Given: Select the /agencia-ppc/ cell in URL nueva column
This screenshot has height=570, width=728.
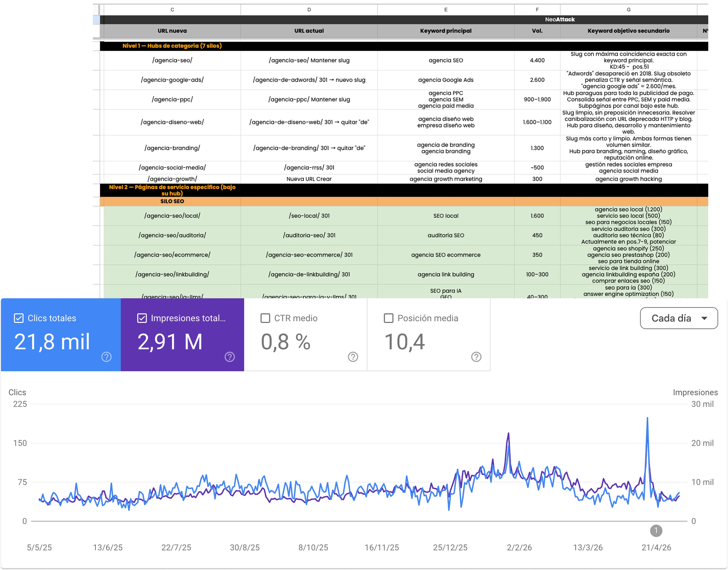Looking at the screenshot, I should coord(172,99).
